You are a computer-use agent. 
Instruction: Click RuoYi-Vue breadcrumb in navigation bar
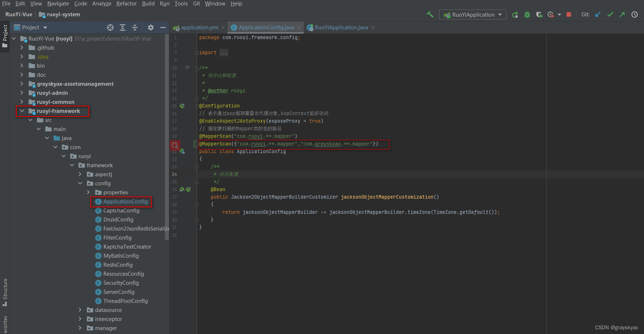(19, 14)
